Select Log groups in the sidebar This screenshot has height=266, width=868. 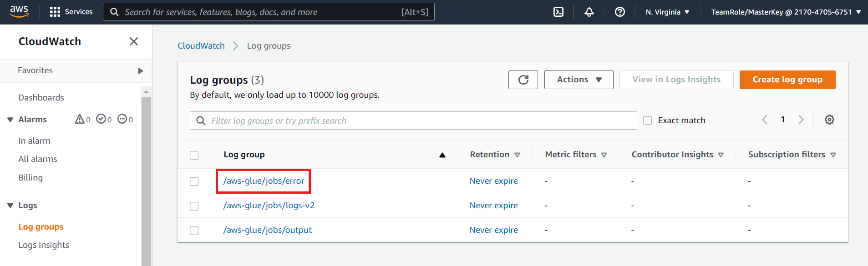[41, 227]
